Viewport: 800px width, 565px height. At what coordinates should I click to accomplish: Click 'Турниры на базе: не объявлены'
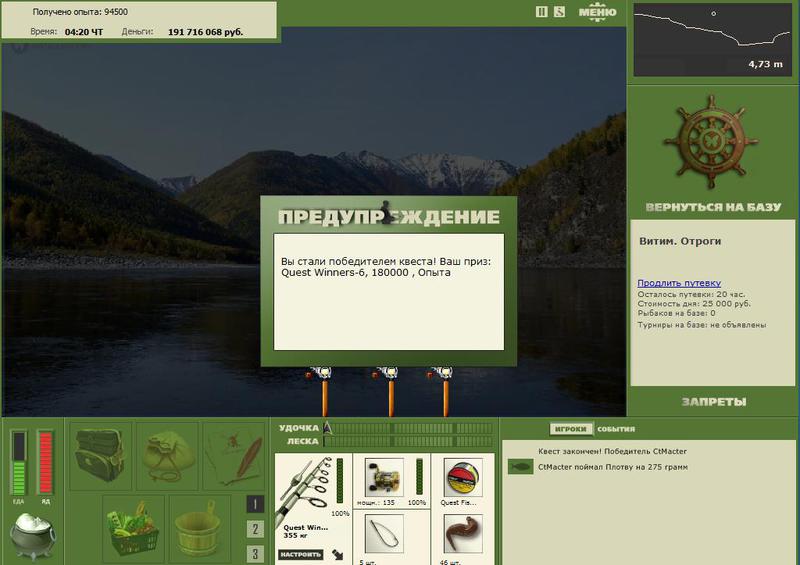pos(702,325)
